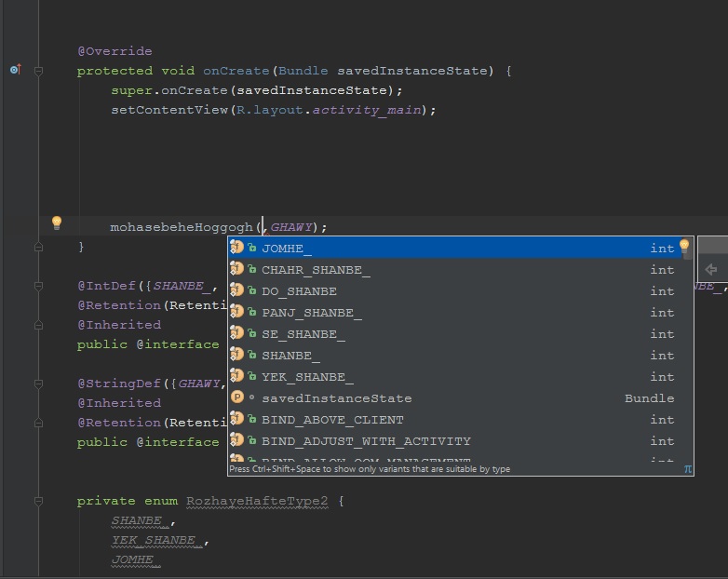The image size is (728, 579).
Task: Collapse the RozhayeHafteType2 enum fold marker
Action: point(38,501)
